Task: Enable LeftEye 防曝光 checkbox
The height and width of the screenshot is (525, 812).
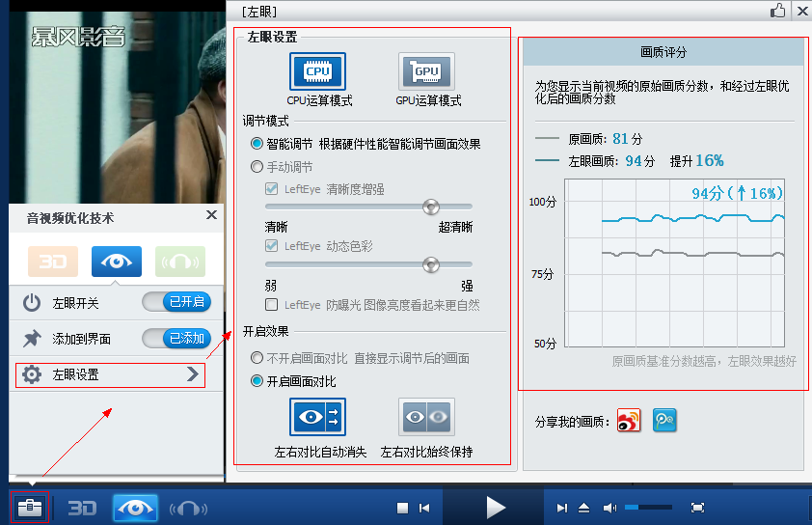Action: (272, 305)
